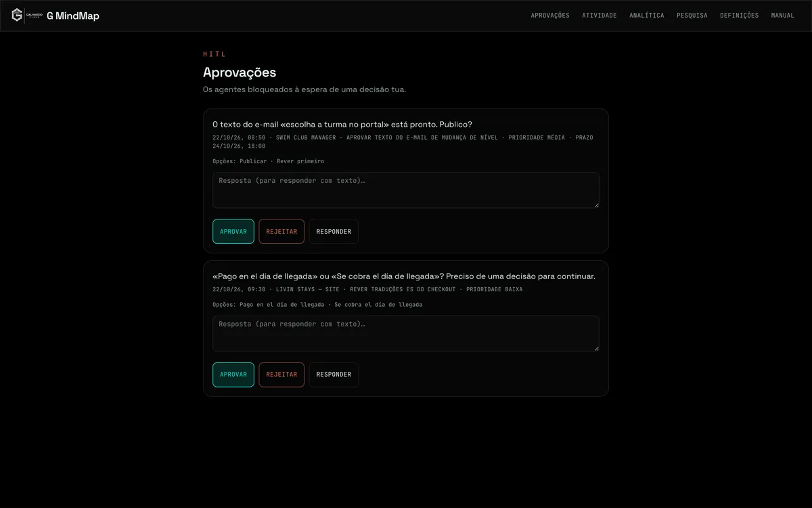Screen dimensions: 812x508
Task: Click the Swim Club Manager metadata line
Action: [403, 142]
